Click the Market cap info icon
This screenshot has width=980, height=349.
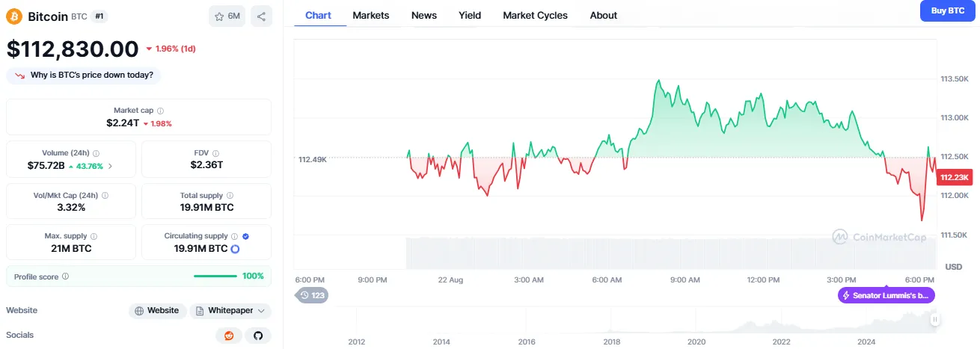click(x=161, y=111)
